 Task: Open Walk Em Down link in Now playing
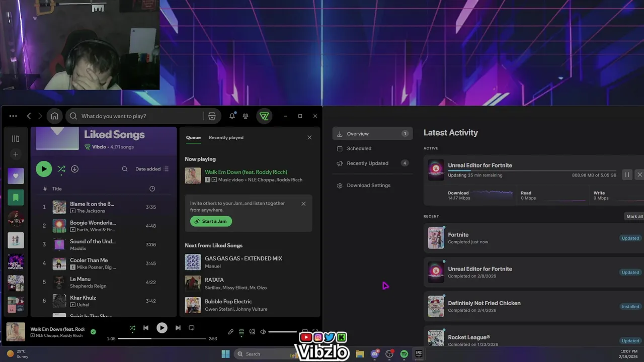pyautogui.click(x=246, y=172)
